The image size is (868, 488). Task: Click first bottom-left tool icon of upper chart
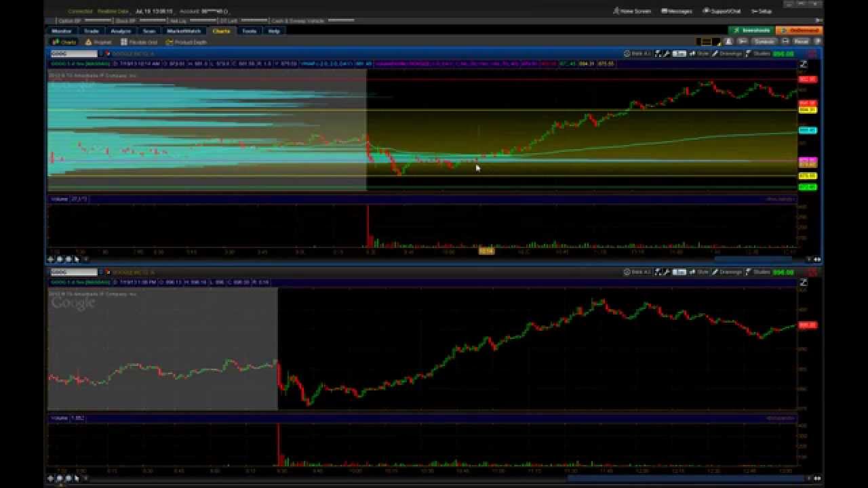(51, 259)
